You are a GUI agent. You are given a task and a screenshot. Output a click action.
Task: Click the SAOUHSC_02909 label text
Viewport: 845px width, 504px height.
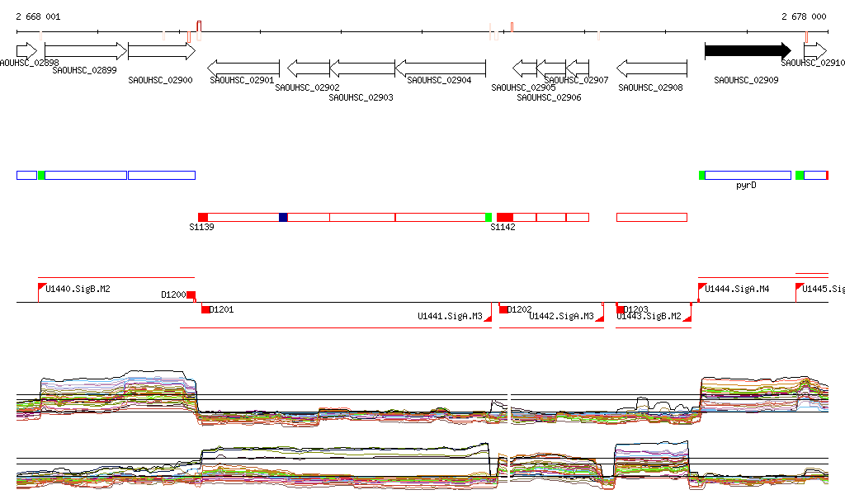pyautogui.click(x=746, y=80)
